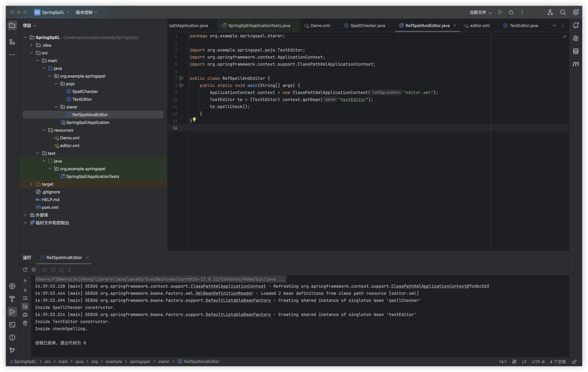This screenshot has height=372, width=588.
Task: Open the 版本控制 dropdown
Action: [86, 12]
